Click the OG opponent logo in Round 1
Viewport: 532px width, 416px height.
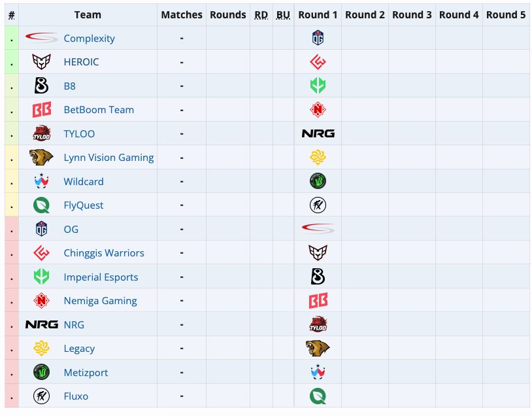(x=318, y=38)
